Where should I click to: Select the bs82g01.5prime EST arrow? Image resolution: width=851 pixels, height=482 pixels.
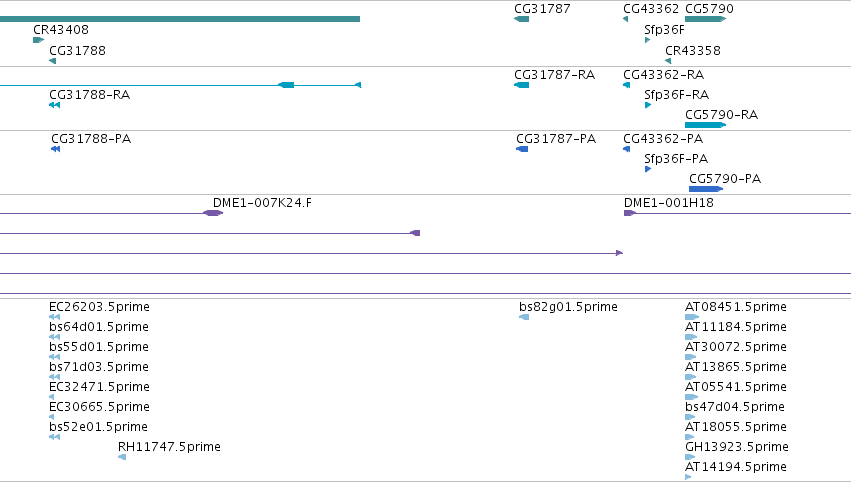(524, 317)
